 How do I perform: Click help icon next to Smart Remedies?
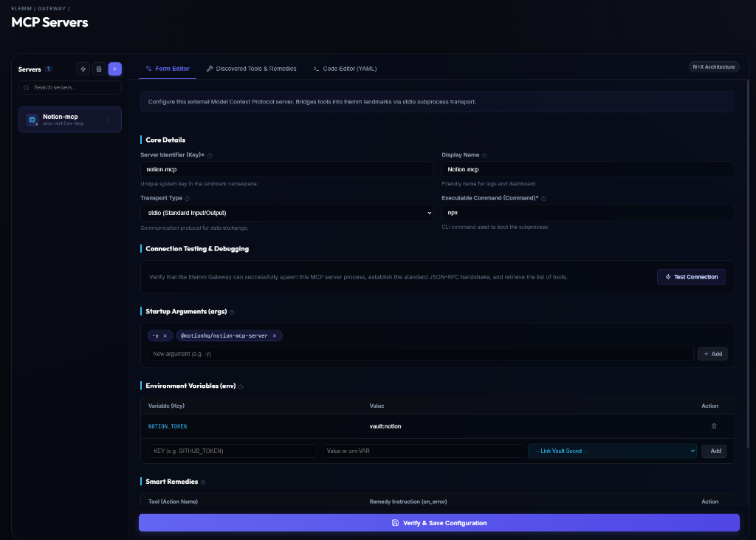pos(203,482)
